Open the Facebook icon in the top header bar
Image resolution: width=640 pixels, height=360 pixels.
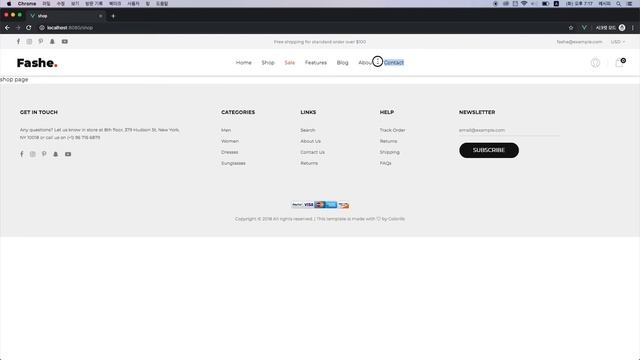(18, 42)
